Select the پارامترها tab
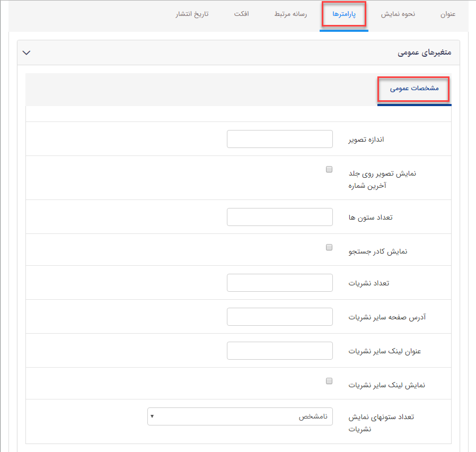The image size is (476, 452). tap(344, 14)
